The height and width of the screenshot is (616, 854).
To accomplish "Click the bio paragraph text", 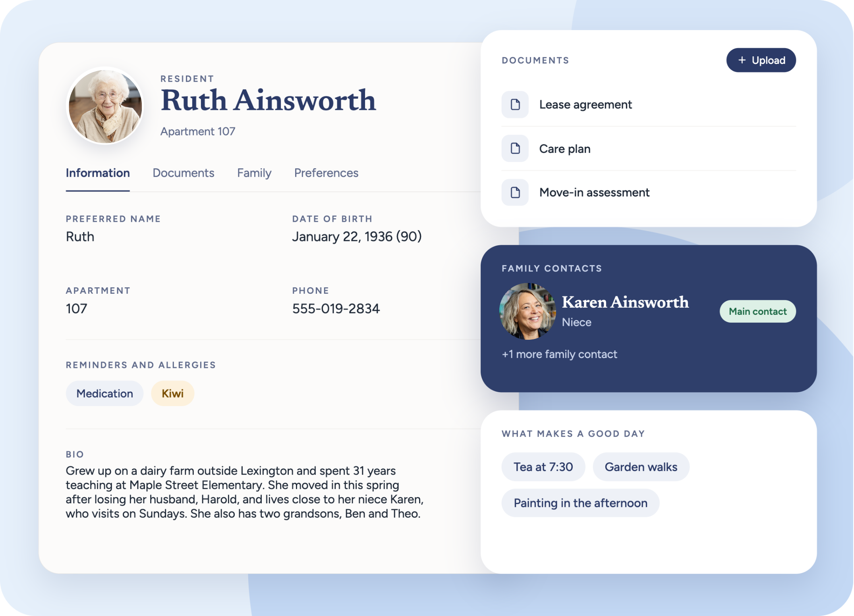I will point(245,492).
